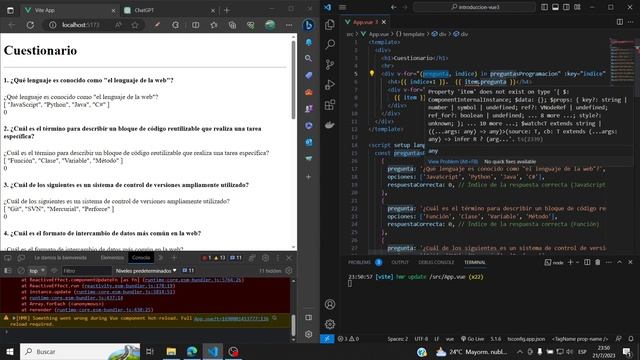Open the Extensions view in VS Code
Viewport: 640px width, 360px height.
[330, 104]
